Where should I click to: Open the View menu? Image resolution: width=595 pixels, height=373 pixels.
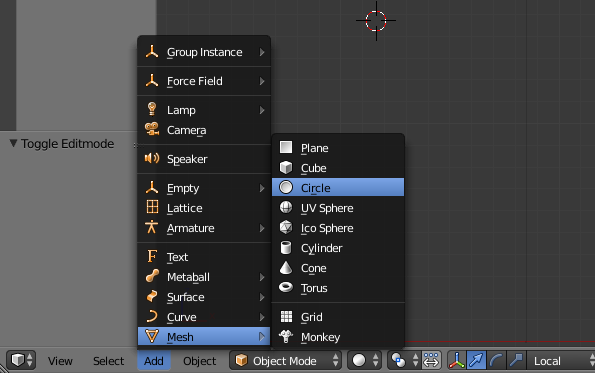[60, 361]
